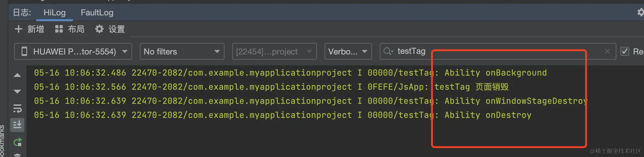Click inside the testTag search field
The image size is (644, 157).
pyautogui.click(x=497, y=51)
